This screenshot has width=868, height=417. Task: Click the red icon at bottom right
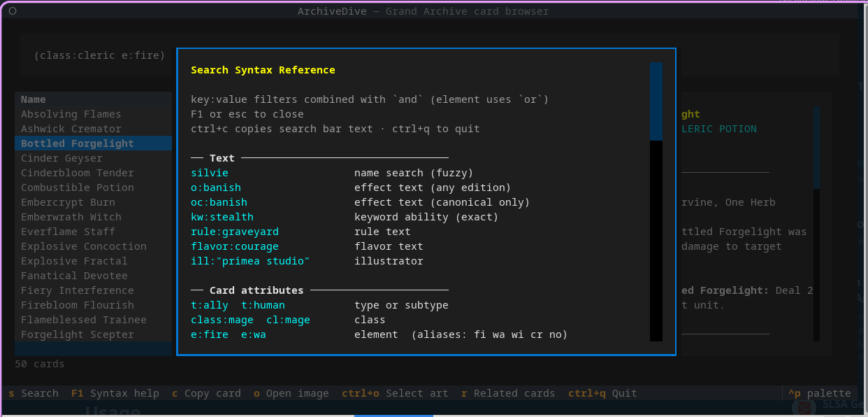coord(804,407)
